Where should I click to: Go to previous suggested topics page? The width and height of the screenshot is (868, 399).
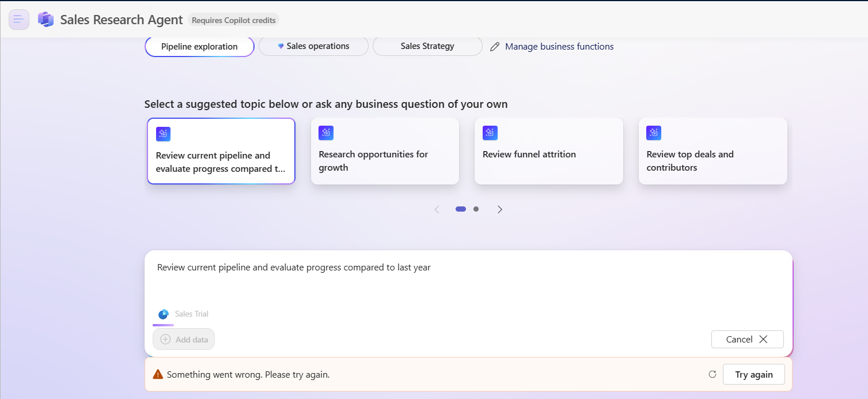(x=437, y=209)
